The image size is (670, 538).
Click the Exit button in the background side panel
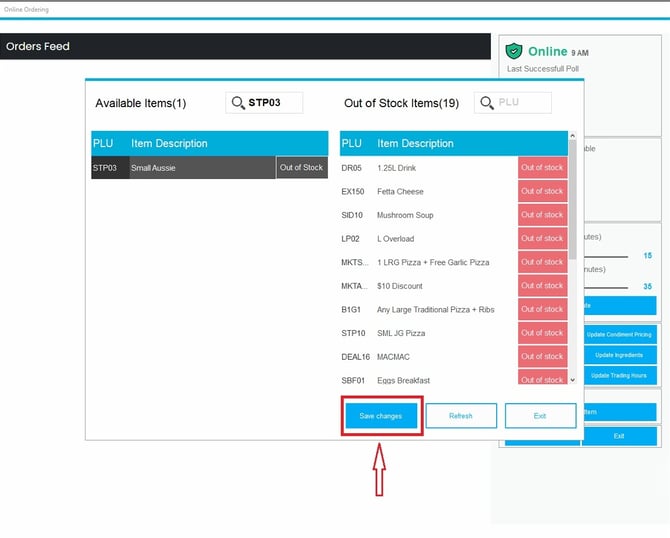[619, 436]
